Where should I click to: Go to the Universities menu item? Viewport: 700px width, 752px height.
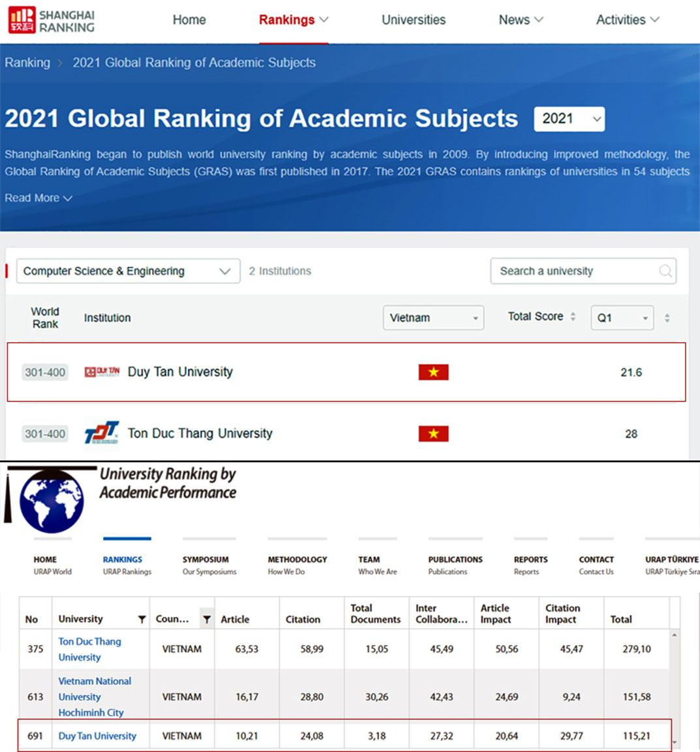pyautogui.click(x=413, y=20)
